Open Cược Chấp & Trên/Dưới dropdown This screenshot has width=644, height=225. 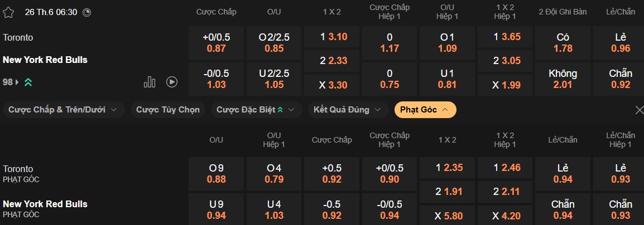(63, 110)
